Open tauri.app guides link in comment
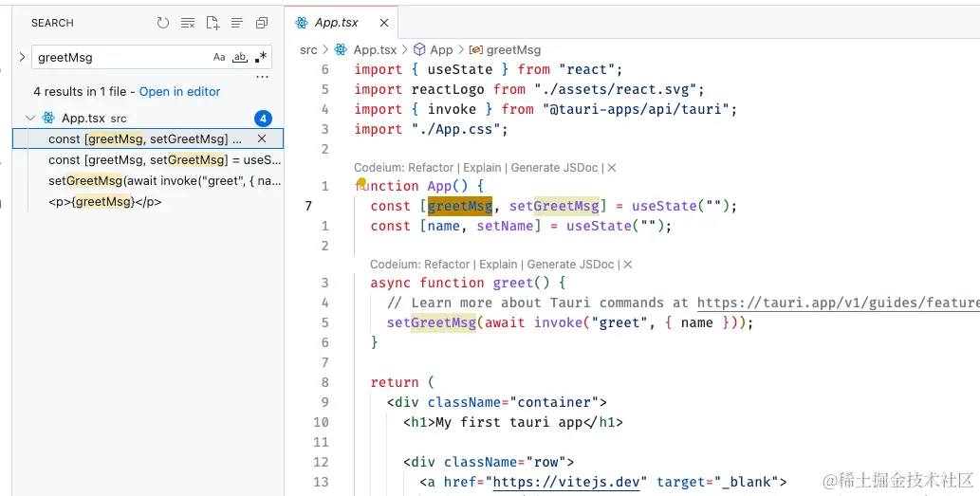 click(x=838, y=303)
